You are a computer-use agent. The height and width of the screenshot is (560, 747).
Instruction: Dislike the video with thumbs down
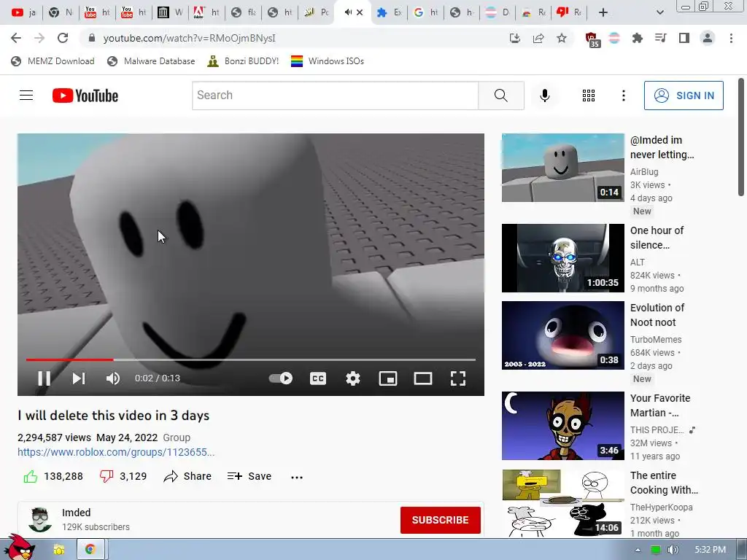107,477
